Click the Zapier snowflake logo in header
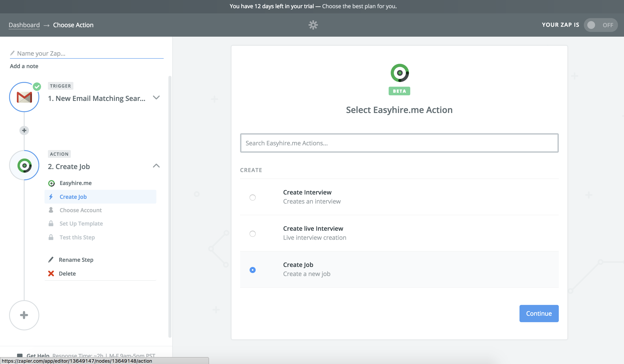Image resolution: width=624 pixels, height=364 pixels. click(x=313, y=25)
